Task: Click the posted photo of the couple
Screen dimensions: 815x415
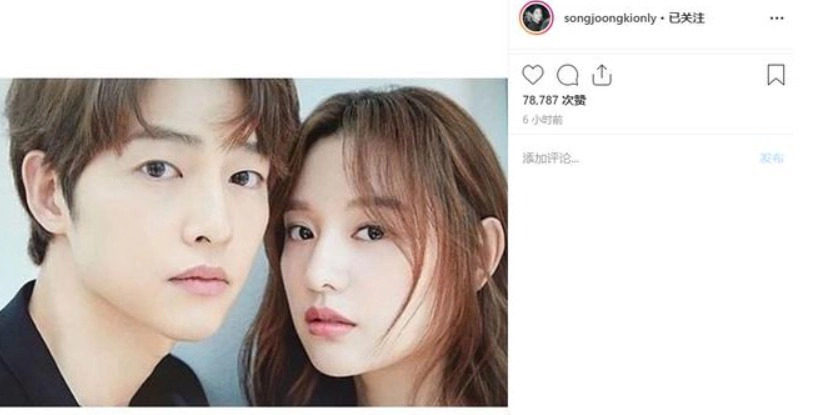Action: [254, 242]
